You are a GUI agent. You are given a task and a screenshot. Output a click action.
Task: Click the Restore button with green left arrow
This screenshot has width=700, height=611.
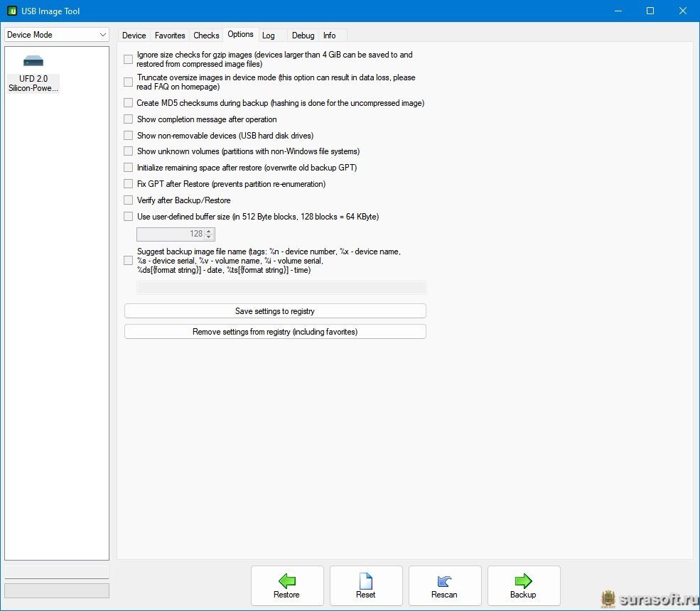click(x=287, y=585)
